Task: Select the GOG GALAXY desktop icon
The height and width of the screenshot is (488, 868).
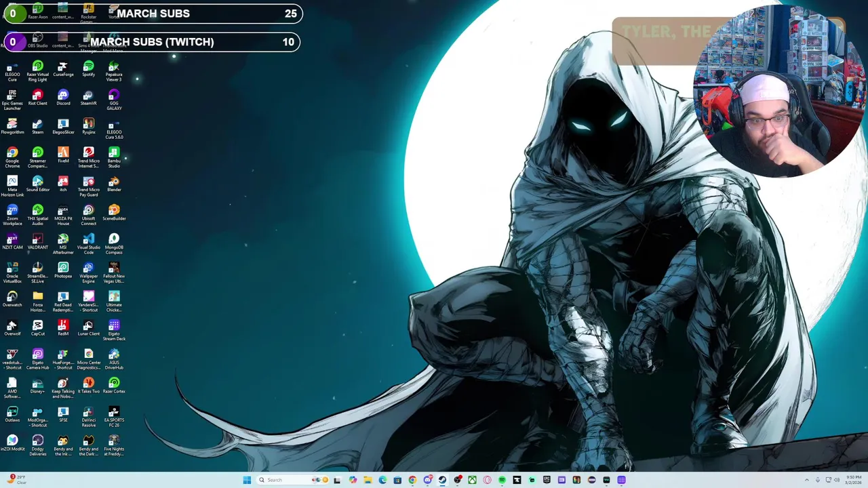Action: click(114, 100)
